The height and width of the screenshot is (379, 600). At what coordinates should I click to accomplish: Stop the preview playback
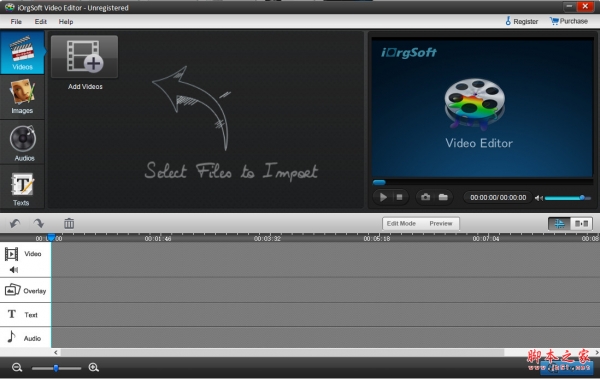[x=399, y=197]
